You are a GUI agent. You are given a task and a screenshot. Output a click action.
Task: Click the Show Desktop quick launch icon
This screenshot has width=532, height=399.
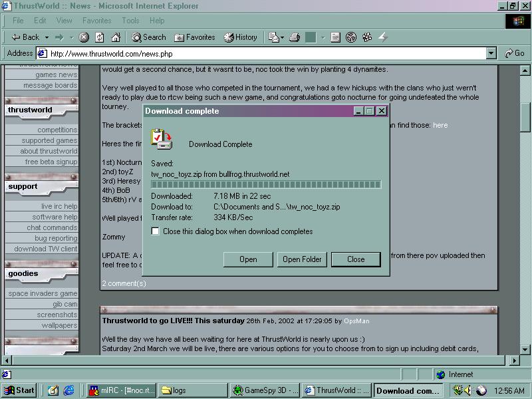53,390
